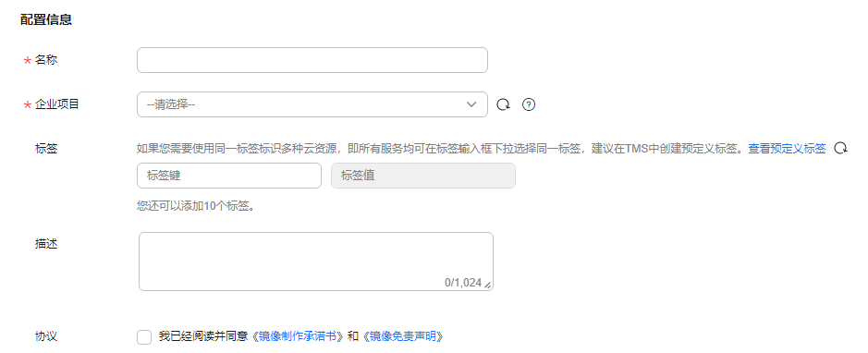Refresh the 企业项目 list icon
The image size is (868, 353).
(x=503, y=104)
